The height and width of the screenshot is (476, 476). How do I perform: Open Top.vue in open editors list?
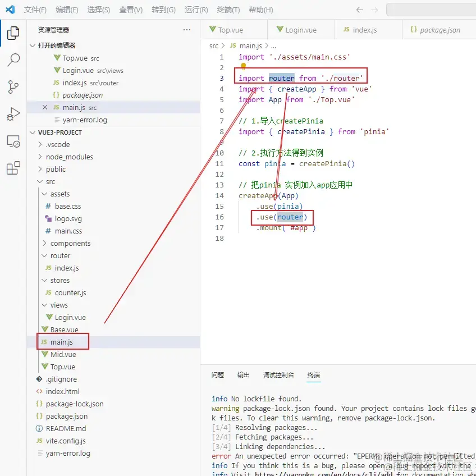[113, 58]
